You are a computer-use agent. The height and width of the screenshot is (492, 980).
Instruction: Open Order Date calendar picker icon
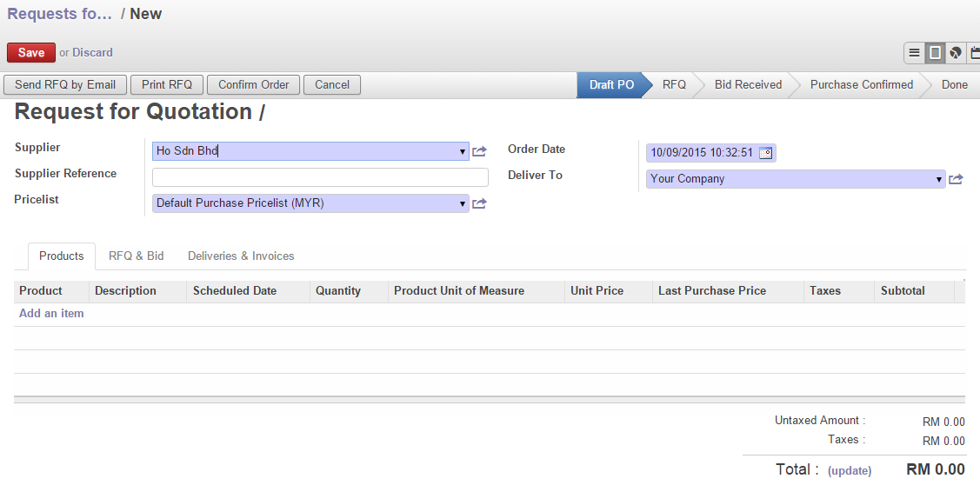(765, 153)
